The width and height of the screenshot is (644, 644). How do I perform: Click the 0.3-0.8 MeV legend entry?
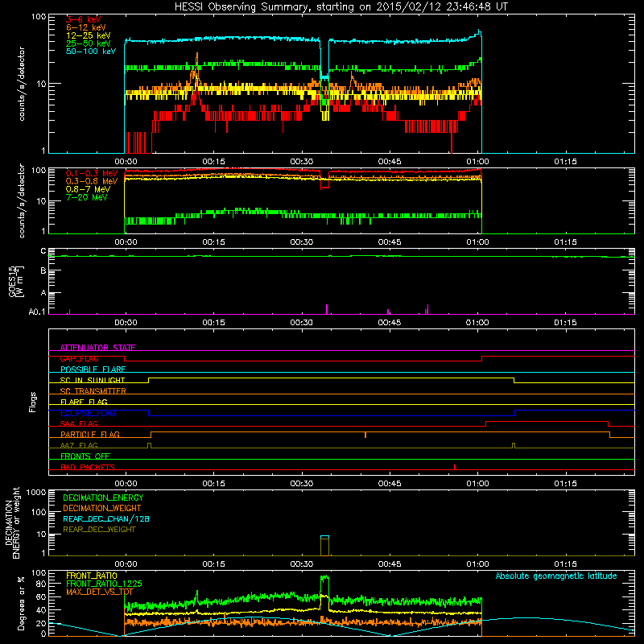(92, 181)
